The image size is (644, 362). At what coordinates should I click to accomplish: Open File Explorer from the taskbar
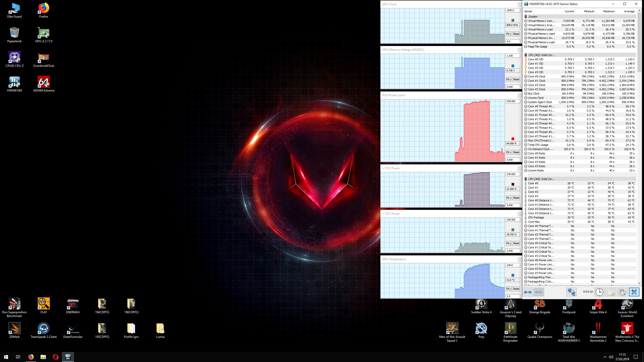click(x=43, y=357)
